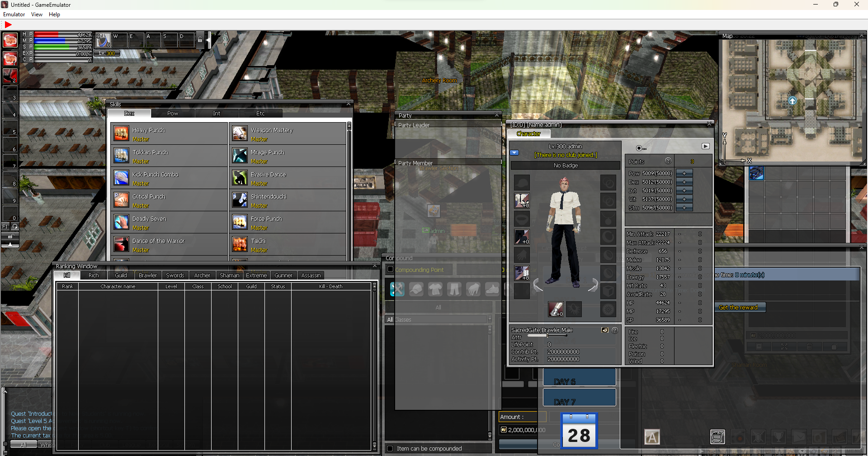This screenshot has width=868, height=456.
Task: Toggle the Compounding Point checkbox
Action: click(391, 269)
